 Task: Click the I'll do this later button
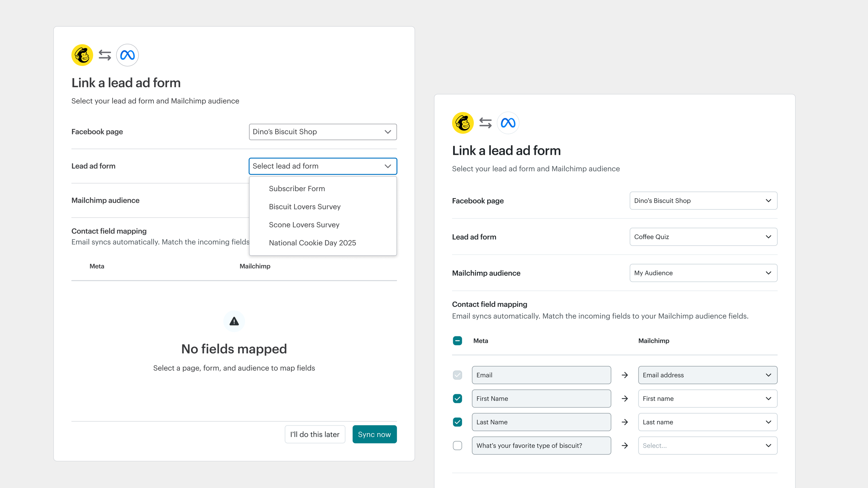(x=315, y=435)
